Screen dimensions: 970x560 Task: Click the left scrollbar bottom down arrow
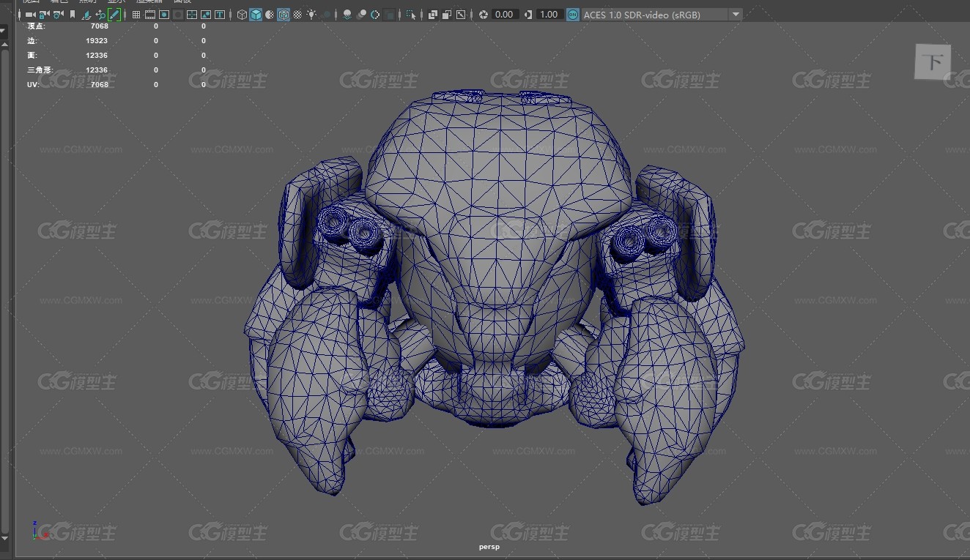point(4,539)
